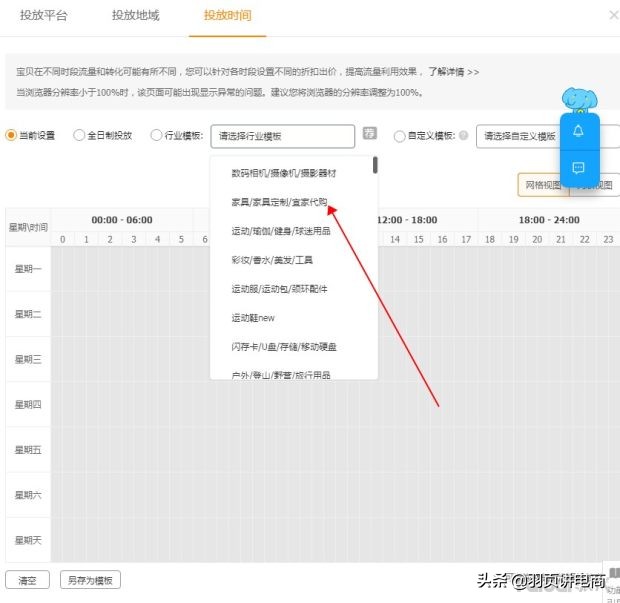Click hour 15 column header
The width and height of the screenshot is (620, 603).
point(419,239)
